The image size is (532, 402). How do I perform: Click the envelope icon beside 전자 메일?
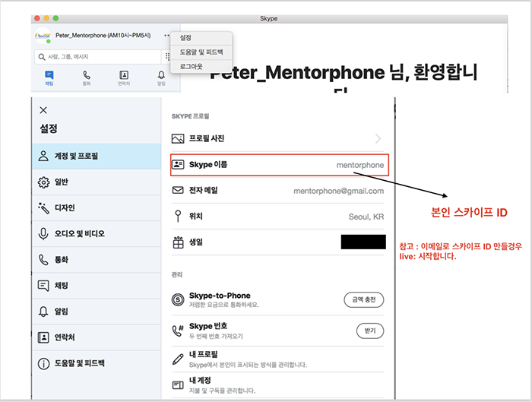pyautogui.click(x=178, y=190)
